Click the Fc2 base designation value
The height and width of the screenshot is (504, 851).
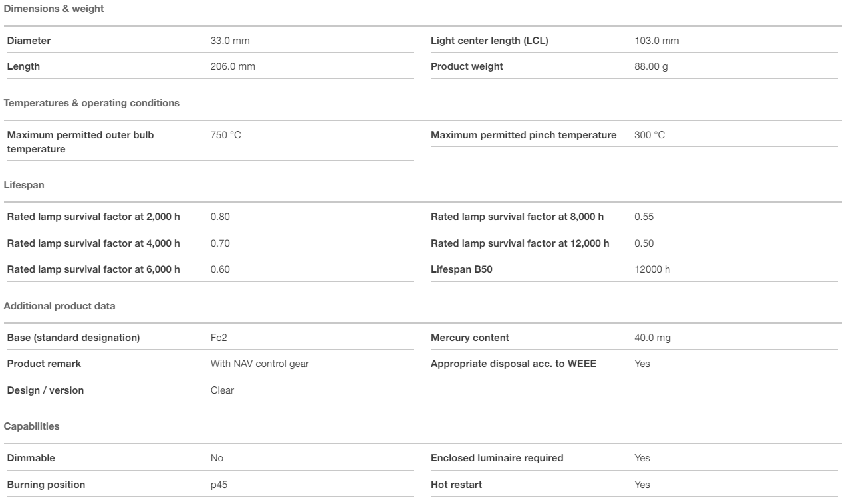[219, 338]
